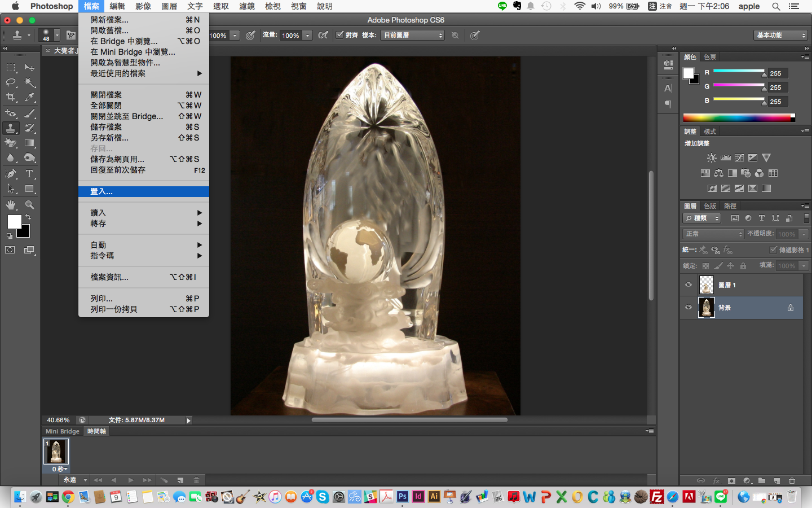Open 樣本 目前圖層 sample dropdown
This screenshot has height=508, width=812.
tap(413, 35)
